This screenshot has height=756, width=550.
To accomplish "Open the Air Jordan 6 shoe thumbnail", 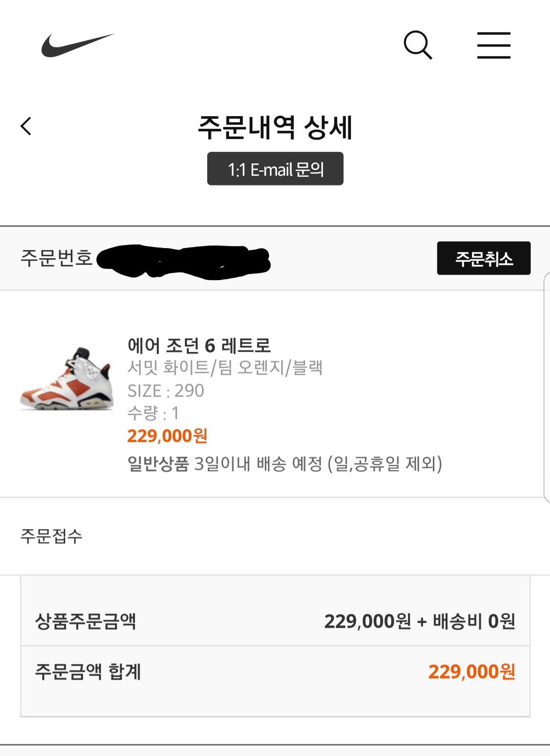I will pos(66,378).
